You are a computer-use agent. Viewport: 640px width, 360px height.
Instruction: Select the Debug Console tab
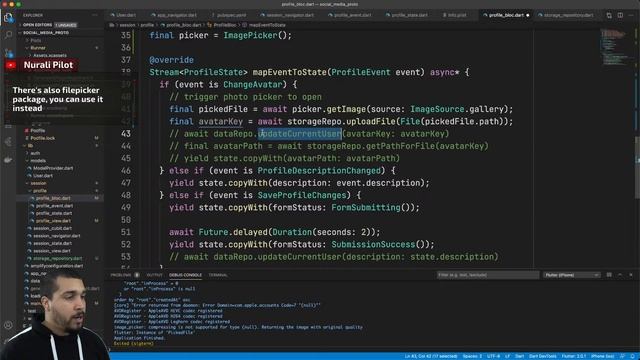(185, 275)
